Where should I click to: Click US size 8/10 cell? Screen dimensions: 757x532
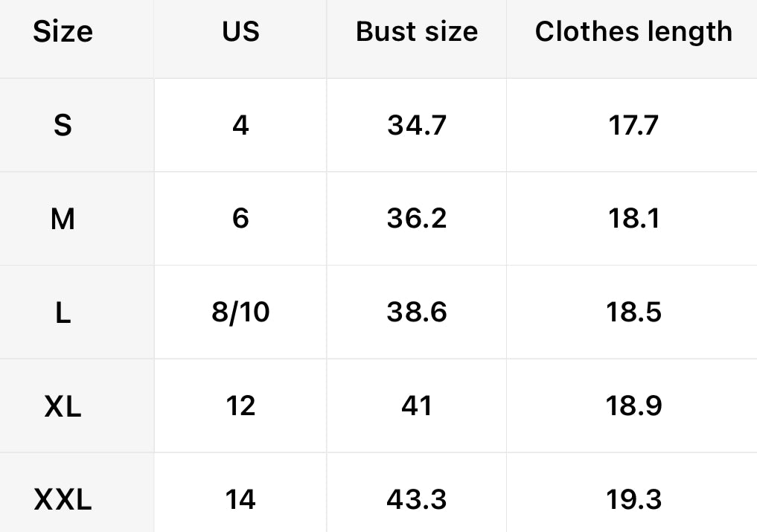click(x=240, y=313)
